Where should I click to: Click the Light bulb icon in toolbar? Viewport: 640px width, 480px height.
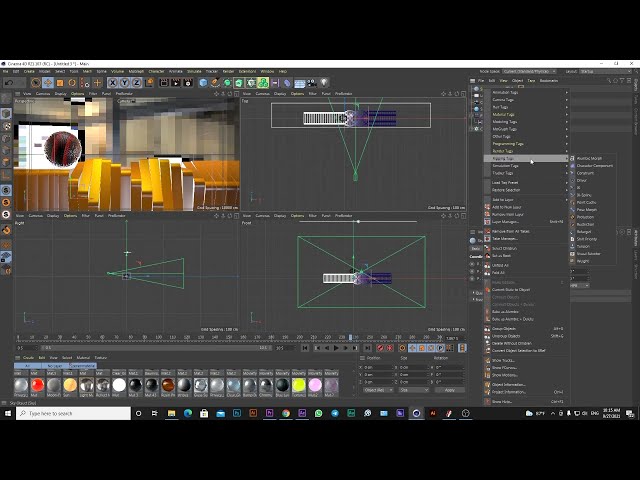point(324,83)
